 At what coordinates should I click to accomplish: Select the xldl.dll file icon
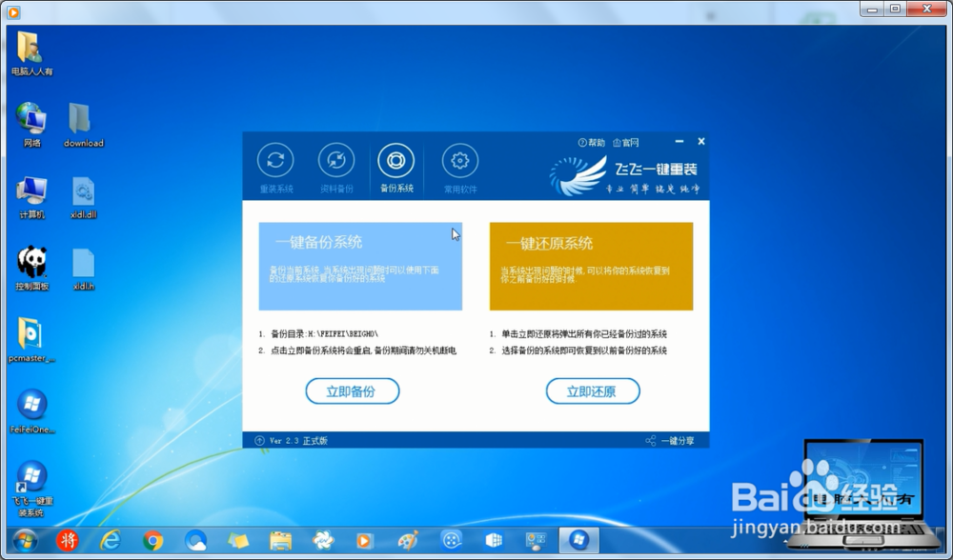[83, 197]
